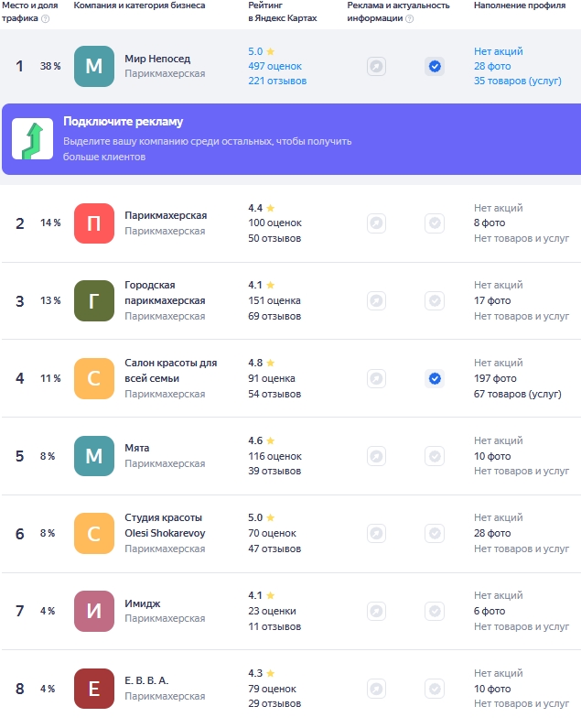Open the Студия красоты Olesi Shokarevoy company name

click(x=165, y=525)
